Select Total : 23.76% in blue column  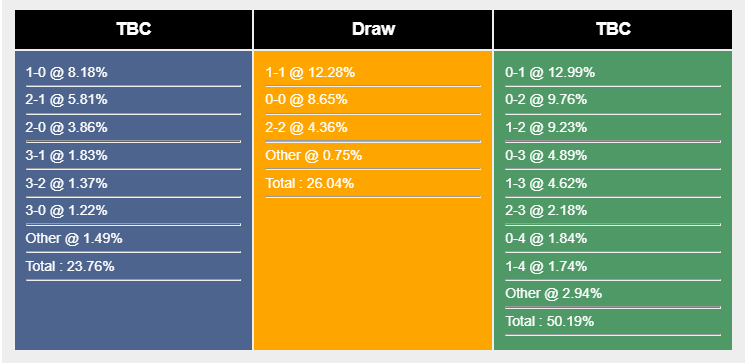pyautogui.click(x=70, y=266)
